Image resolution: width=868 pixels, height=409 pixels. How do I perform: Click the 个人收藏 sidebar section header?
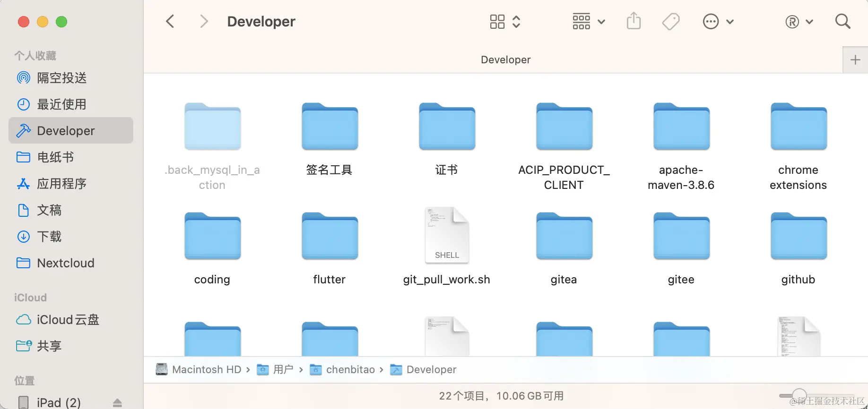tap(35, 56)
